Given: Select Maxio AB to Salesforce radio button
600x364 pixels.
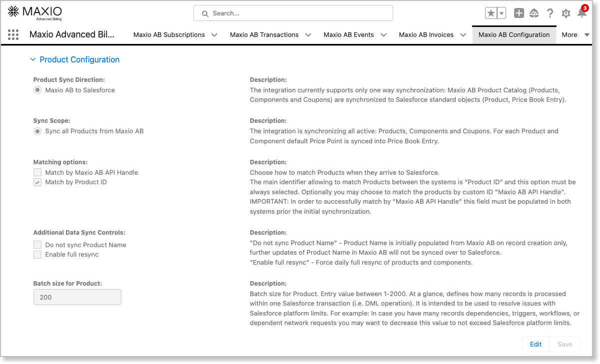Looking at the screenshot, I should (37, 90).
